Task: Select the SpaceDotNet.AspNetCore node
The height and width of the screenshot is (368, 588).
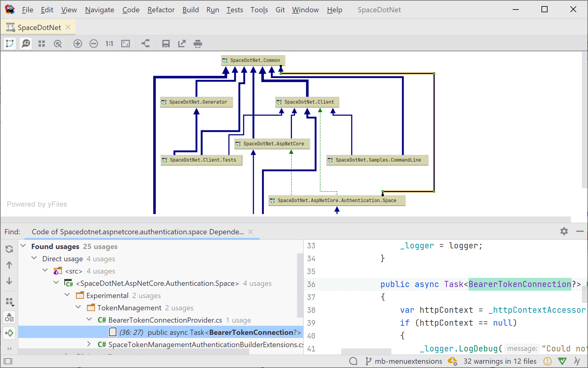Action: [x=272, y=144]
